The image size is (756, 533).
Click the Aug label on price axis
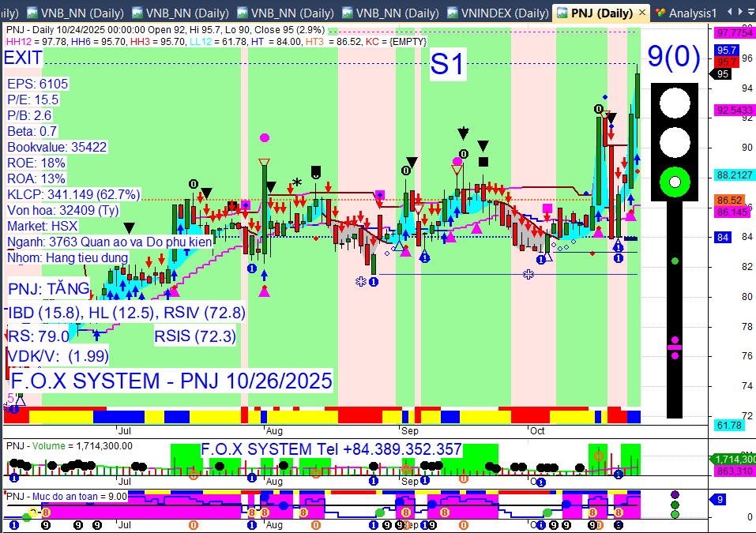click(x=274, y=431)
